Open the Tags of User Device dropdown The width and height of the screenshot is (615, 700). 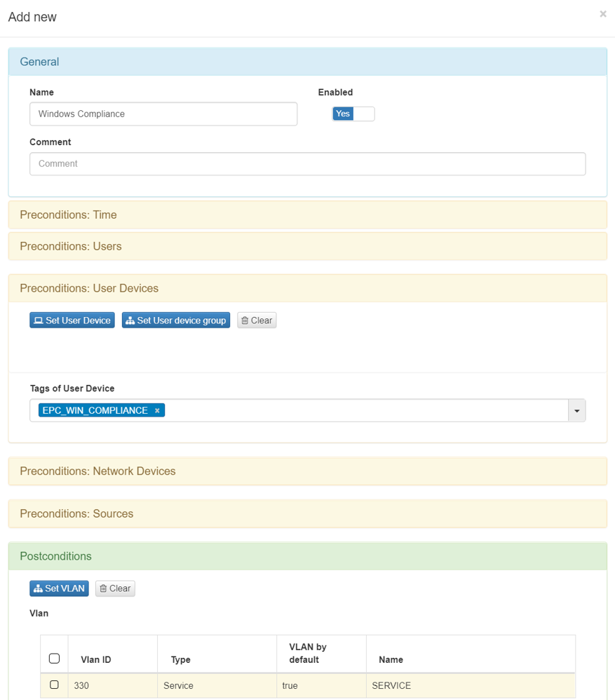(x=576, y=411)
